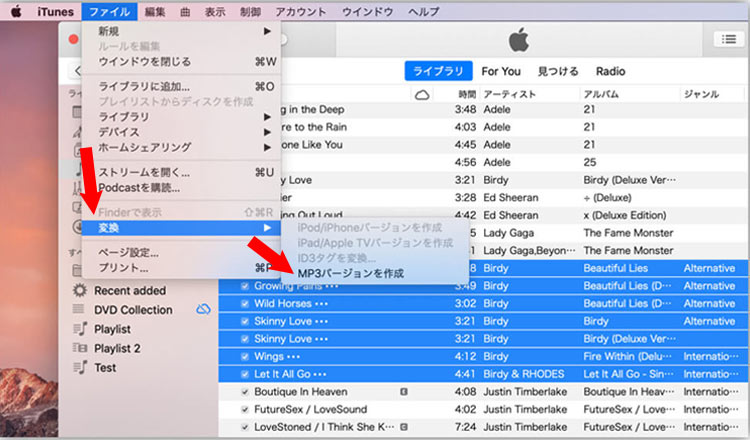Viewport: 750px width, 440px height.
Task: Open the more options dots for Wild Horses
Action: (x=321, y=304)
